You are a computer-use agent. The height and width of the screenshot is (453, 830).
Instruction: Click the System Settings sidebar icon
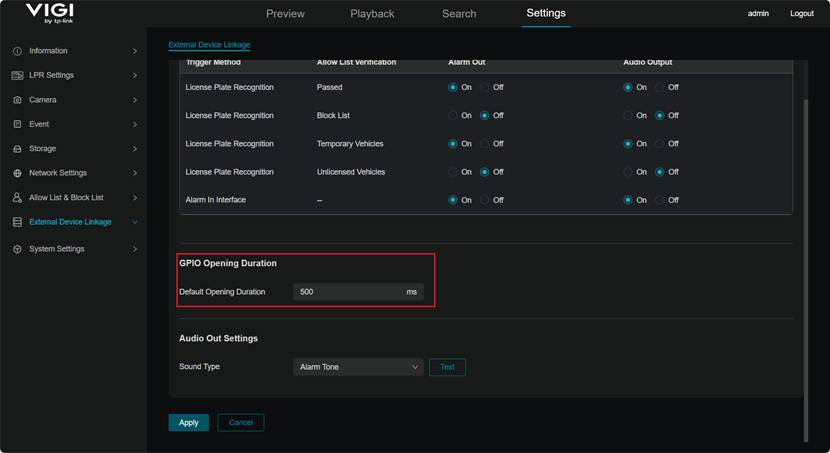(17, 249)
